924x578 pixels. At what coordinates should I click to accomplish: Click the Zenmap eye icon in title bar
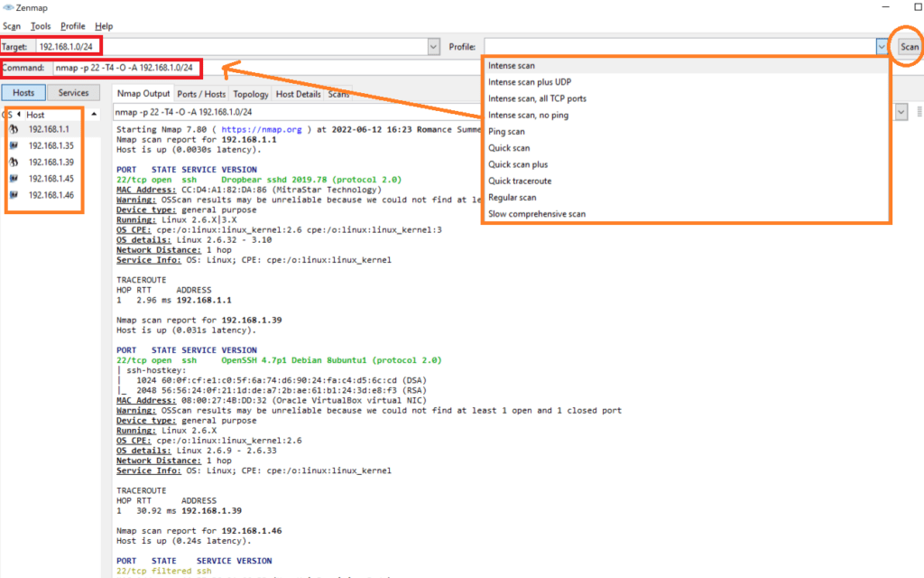click(x=8, y=7)
